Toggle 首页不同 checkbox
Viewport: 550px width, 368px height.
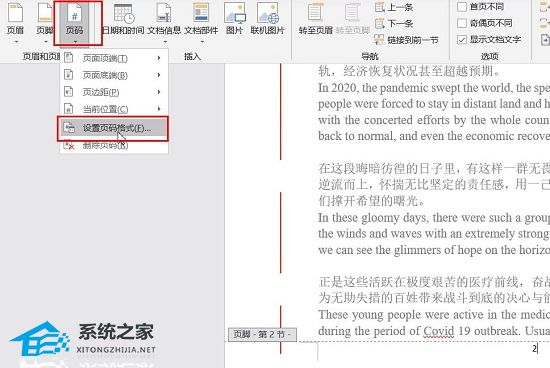[462, 6]
